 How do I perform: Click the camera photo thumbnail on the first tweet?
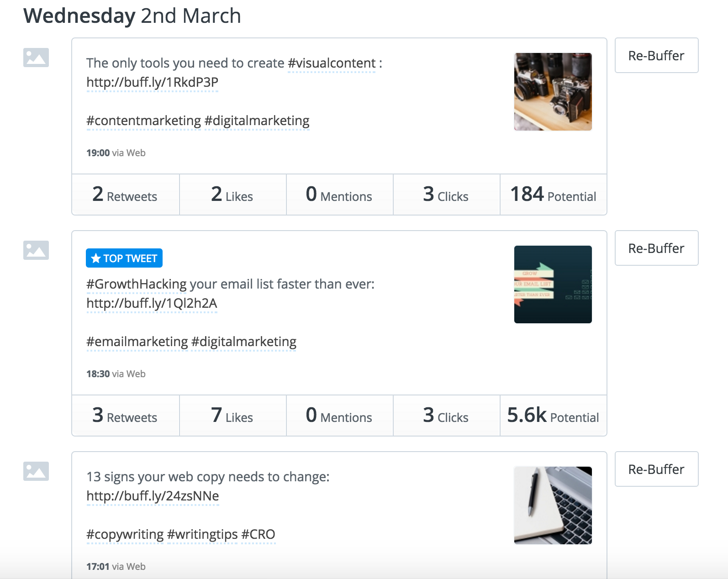553,91
